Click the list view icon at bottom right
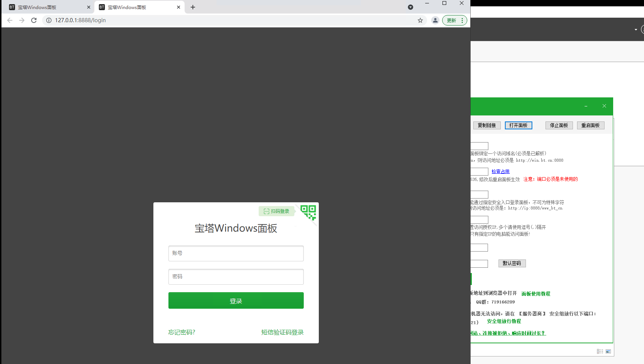Screen dimensions: 644x364 pyautogui.click(x=600, y=351)
